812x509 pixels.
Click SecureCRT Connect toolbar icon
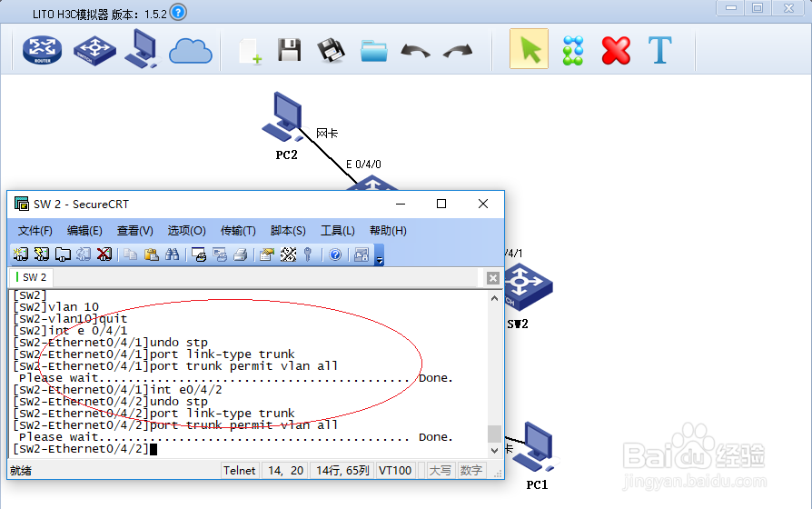point(21,254)
